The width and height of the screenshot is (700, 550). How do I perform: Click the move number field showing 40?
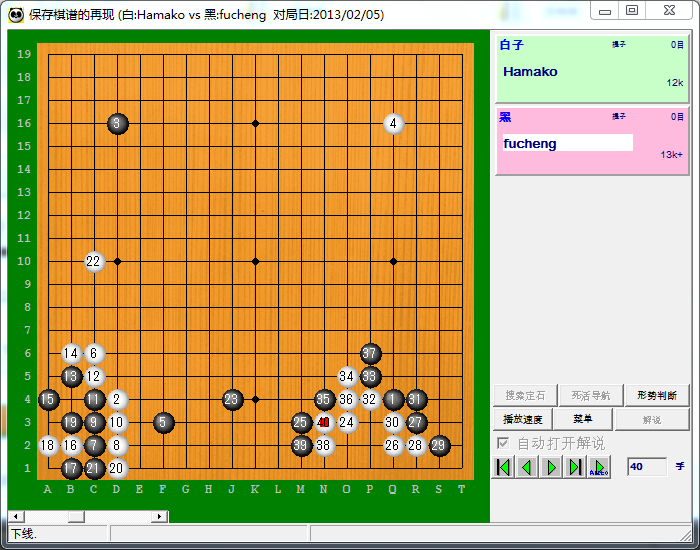click(x=647, y=467)
